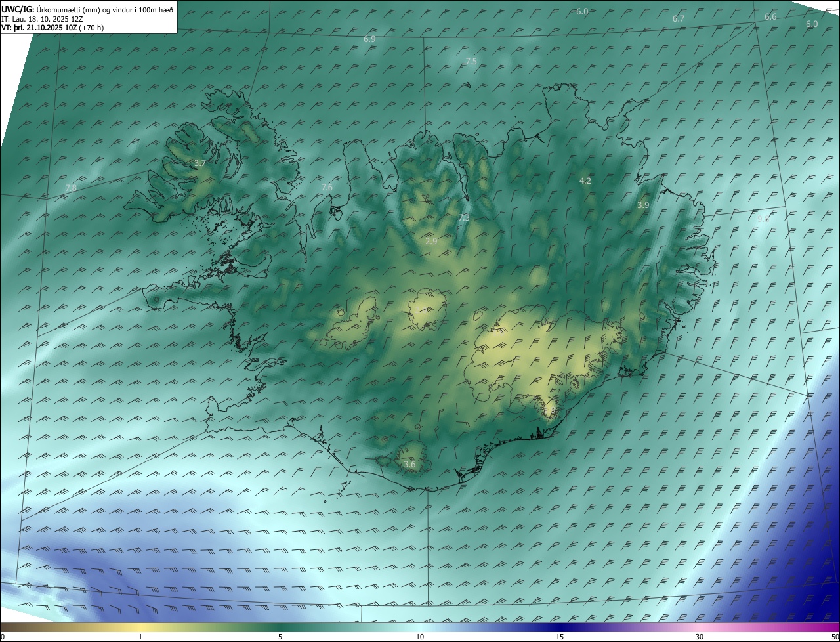Screen dimensions: 840x642
Task: Click the 'IT: Lau. 18. 10. 2025 12Z' line
Action: (42, 18)
